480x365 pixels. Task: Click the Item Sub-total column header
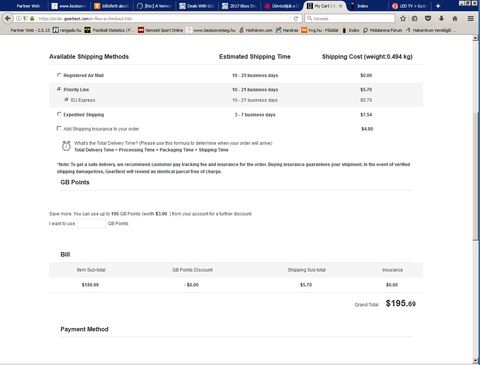(x=91, y=270)
